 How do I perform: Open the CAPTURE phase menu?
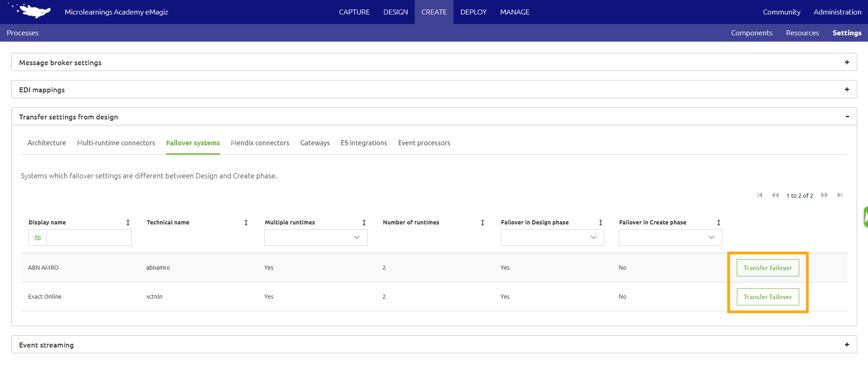click(x=354, y=12)
